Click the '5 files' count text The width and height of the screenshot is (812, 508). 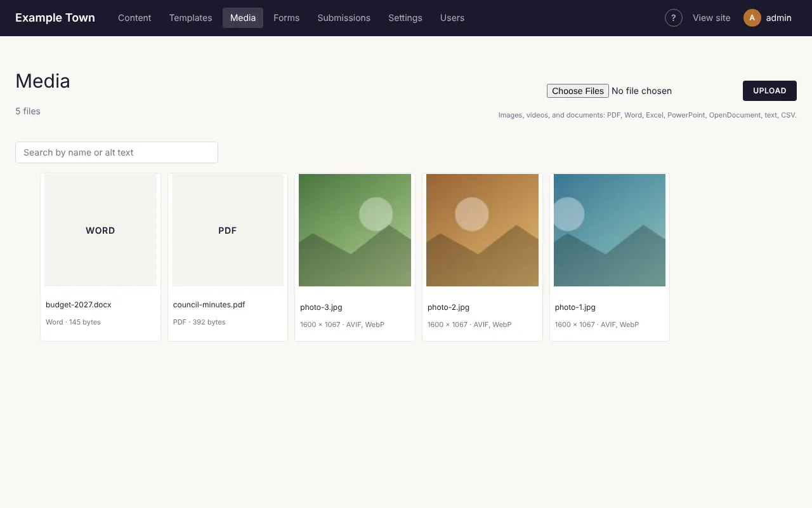point(28,111)
